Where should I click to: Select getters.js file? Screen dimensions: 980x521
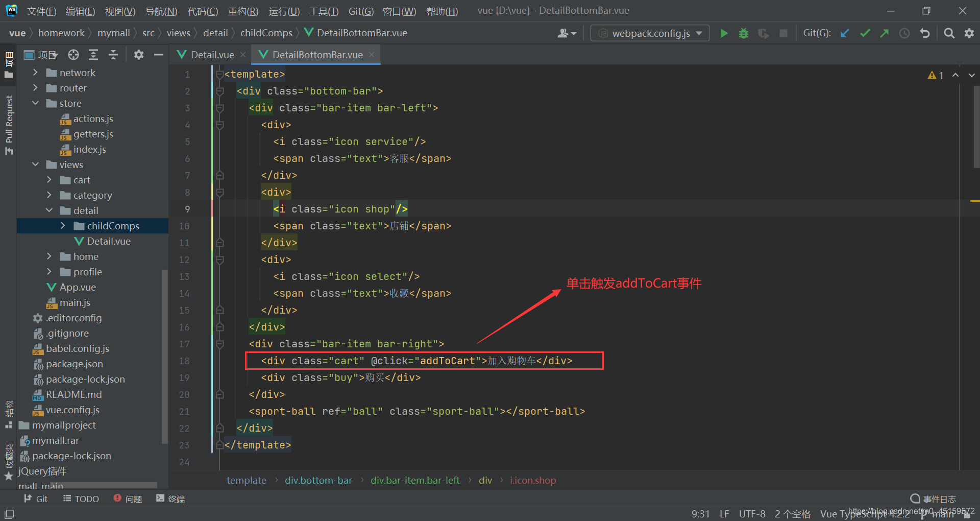(93, 134)
